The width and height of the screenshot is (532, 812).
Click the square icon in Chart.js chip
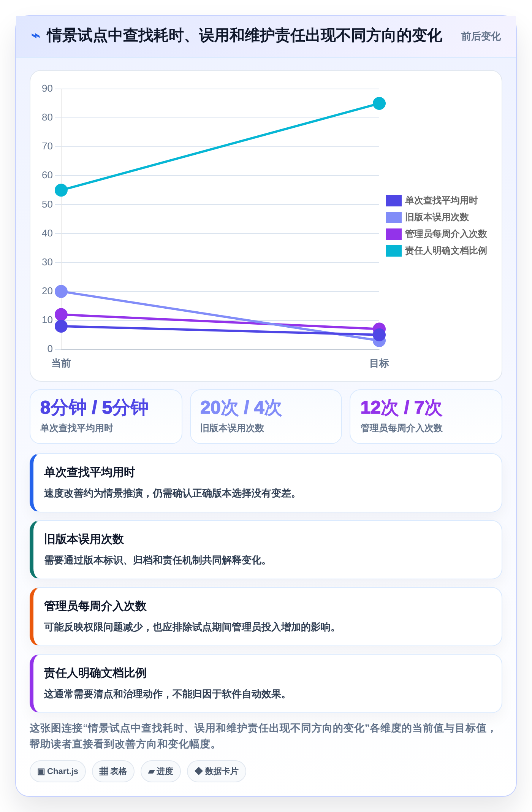tap(41, 771)
